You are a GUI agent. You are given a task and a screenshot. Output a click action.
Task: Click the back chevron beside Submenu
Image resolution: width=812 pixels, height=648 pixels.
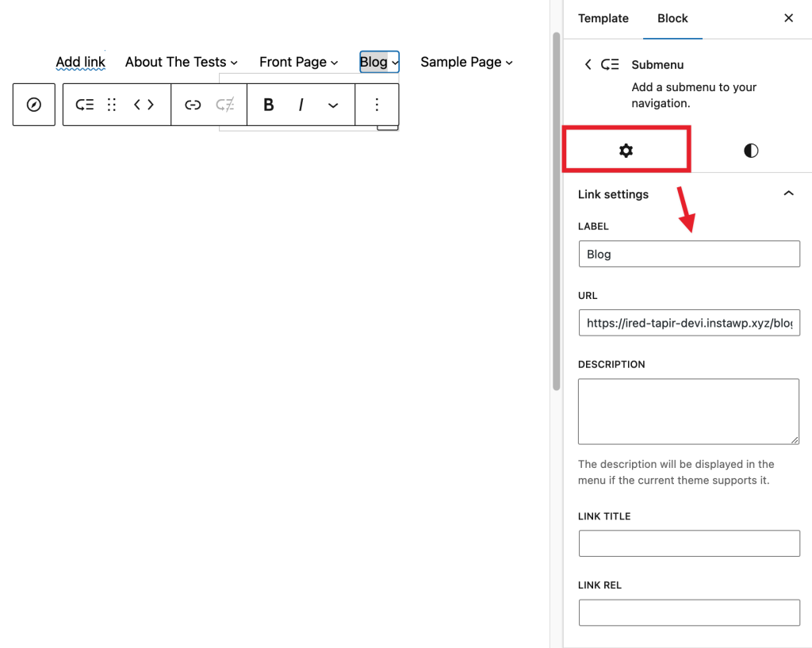[x=588, y=64]
